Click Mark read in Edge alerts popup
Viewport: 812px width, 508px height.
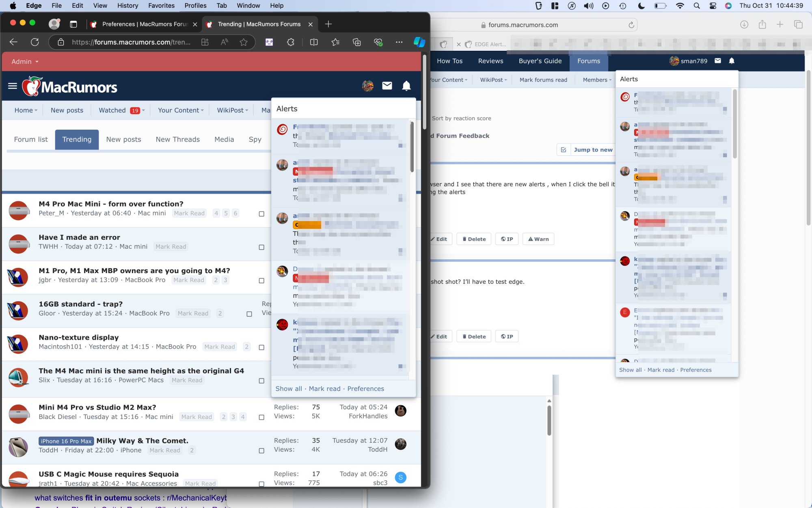click(x=324, y=389)
